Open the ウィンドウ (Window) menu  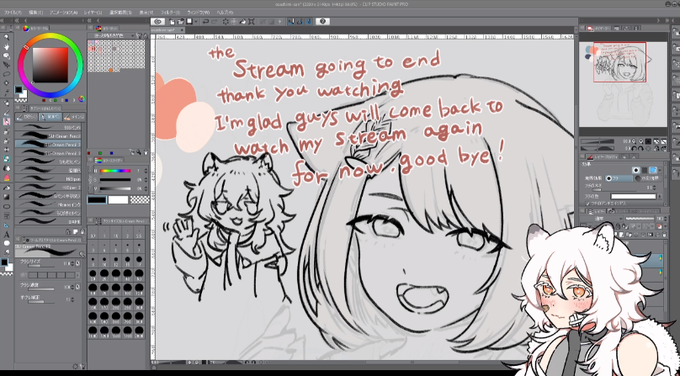pyautogui.click(x=198, y=12)
